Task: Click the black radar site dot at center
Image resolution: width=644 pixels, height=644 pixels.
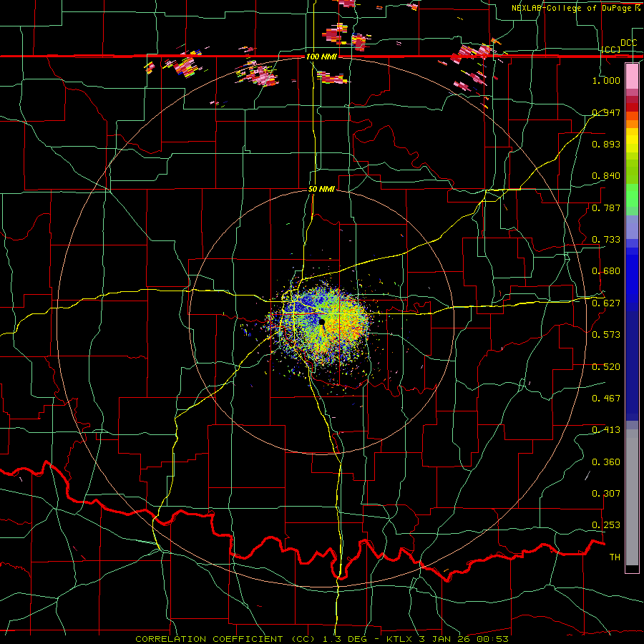Action: tap(321, 321)
